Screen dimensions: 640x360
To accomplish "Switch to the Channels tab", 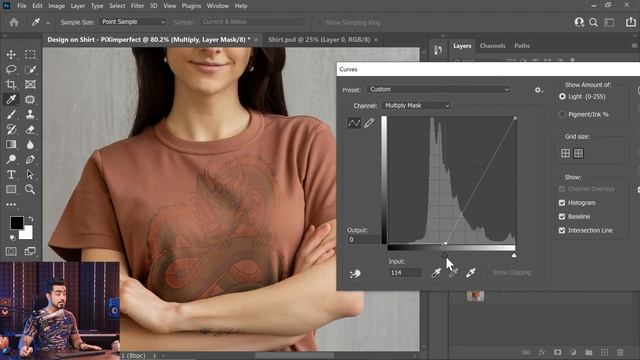I will (492, 46).
